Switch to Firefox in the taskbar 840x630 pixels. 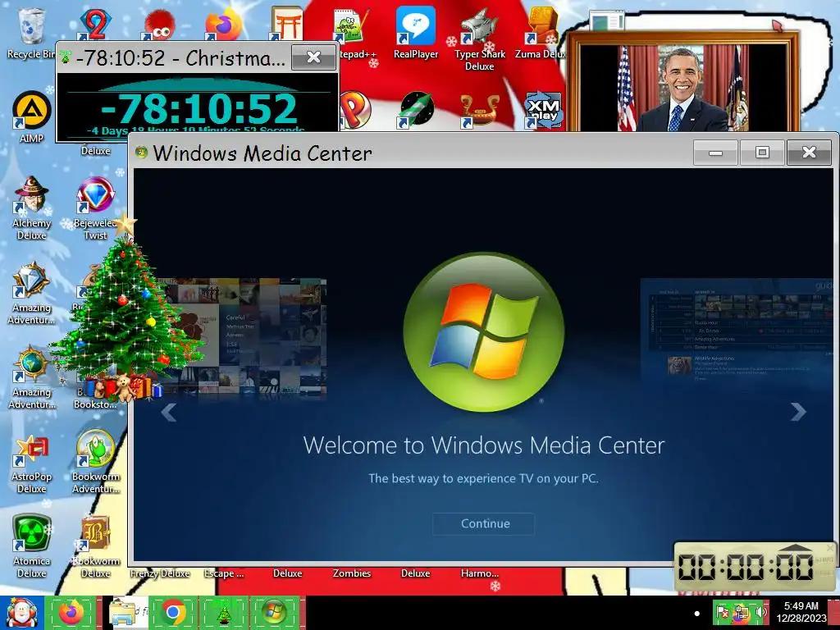click(x=71, y=612)
